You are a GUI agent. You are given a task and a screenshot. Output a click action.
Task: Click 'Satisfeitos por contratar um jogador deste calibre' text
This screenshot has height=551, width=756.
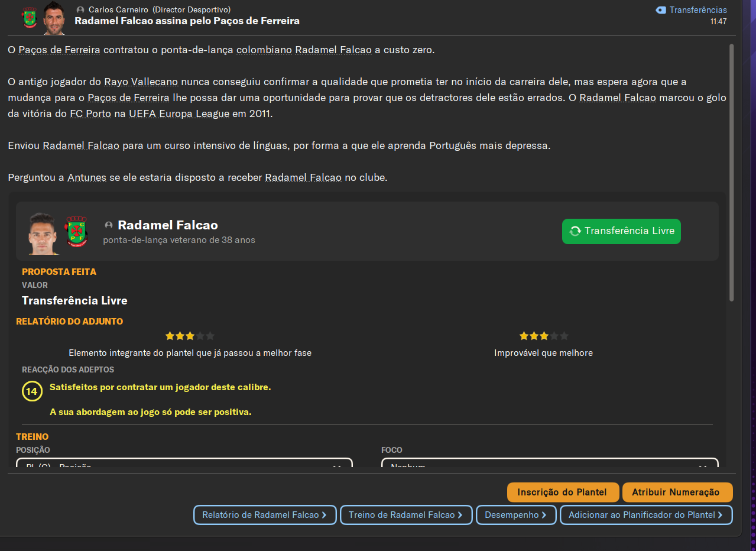pos(160,387)
